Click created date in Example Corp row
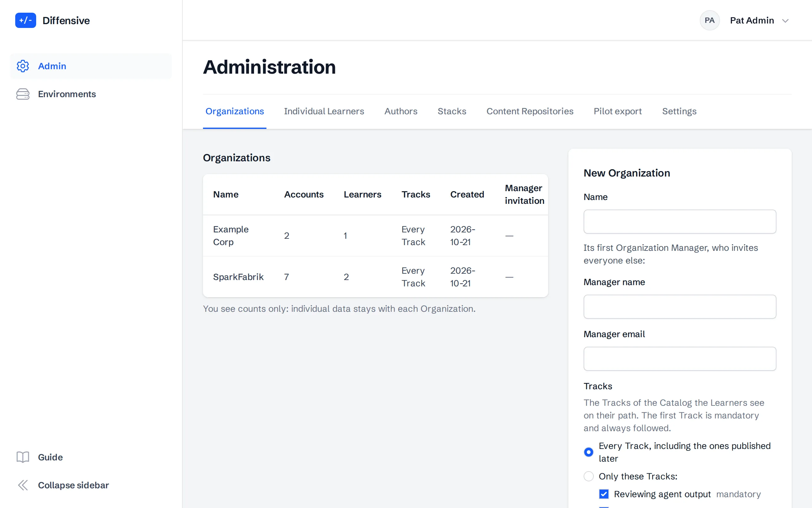 tap(463, 236)
